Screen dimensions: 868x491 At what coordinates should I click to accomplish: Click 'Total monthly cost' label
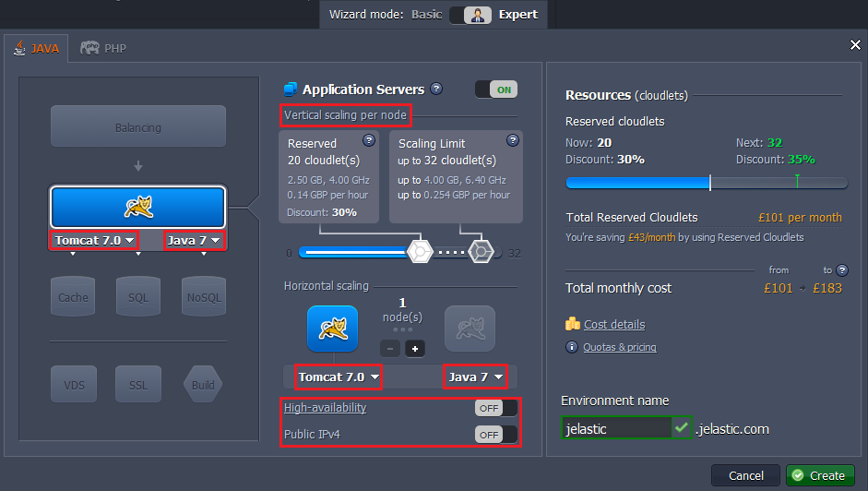point(618,288)
